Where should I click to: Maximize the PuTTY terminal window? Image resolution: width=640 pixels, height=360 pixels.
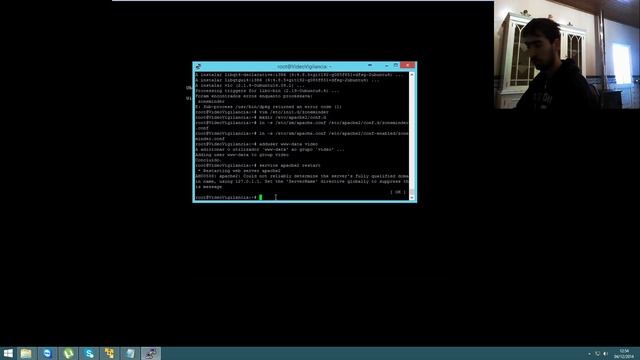396,66
